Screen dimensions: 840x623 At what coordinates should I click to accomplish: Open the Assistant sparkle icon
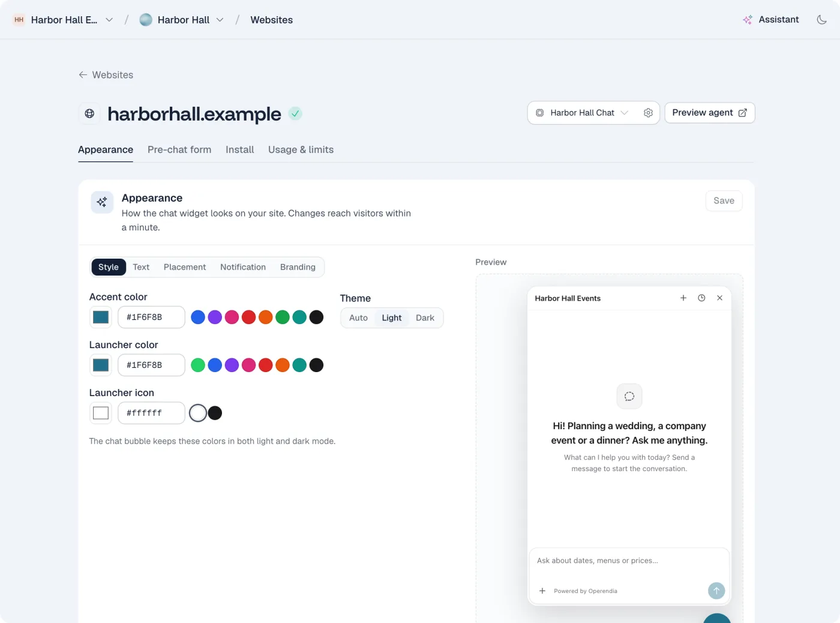point(748,20)
